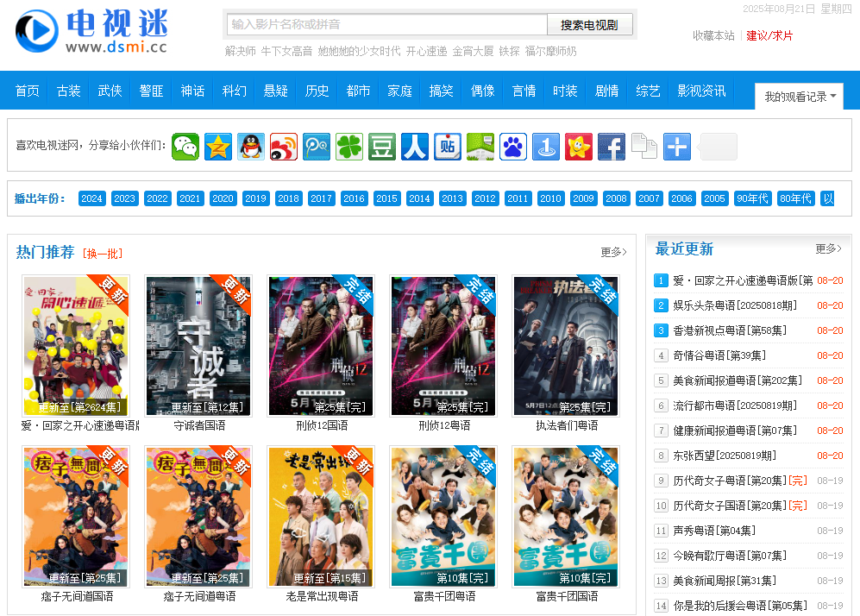860x616 pixels.
Task: Open the 综艺 category
Action: click(x=649, y=91)
